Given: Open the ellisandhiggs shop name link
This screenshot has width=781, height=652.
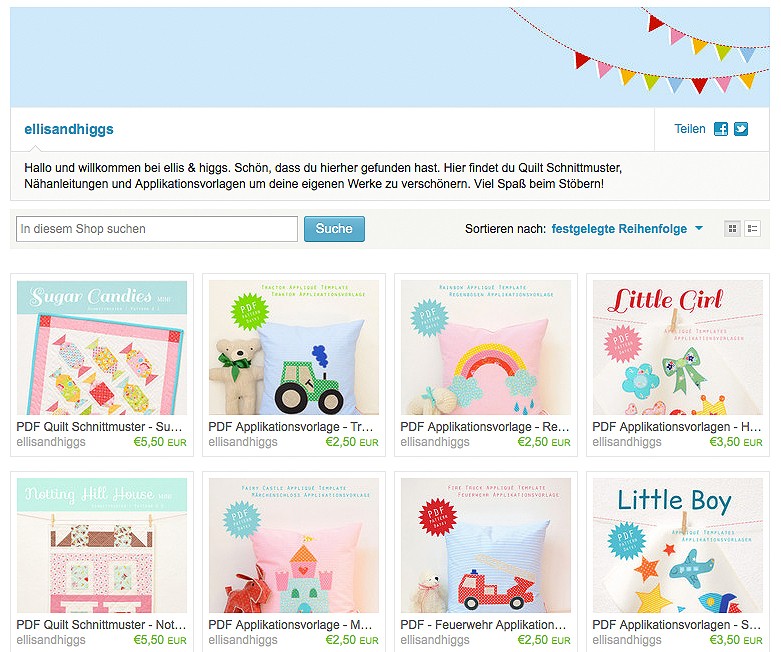Looking at the screenshot, I should click(69, 129).
